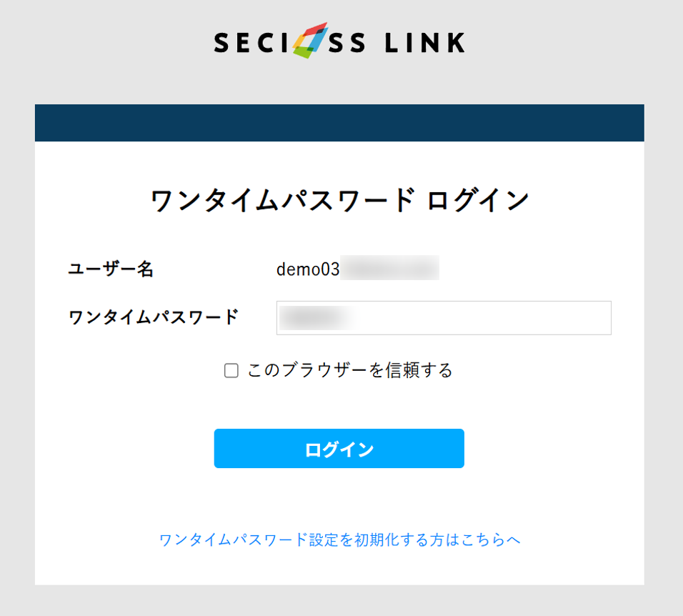Select the bold ワンタイムパスワード field label
The width and height of the screenshot is (683, 616).
coord(154,317)
